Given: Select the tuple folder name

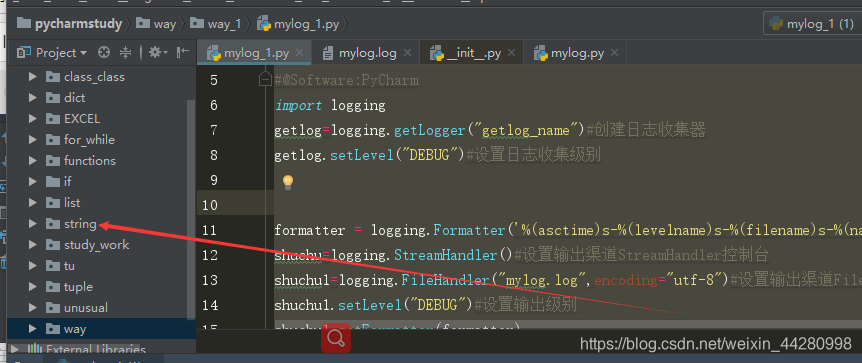Looking at the screenshot, I should (x=78, y=287).
